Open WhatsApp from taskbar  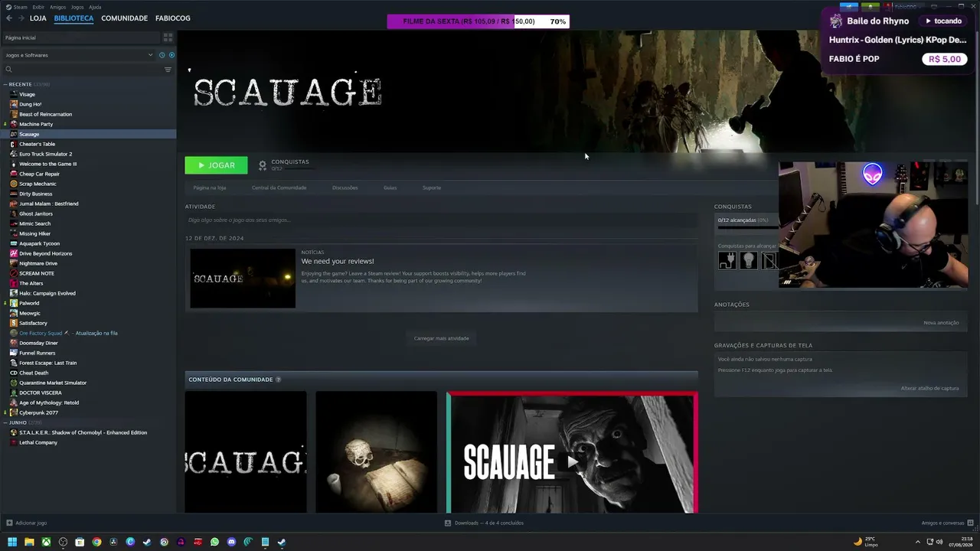point(214,543)
